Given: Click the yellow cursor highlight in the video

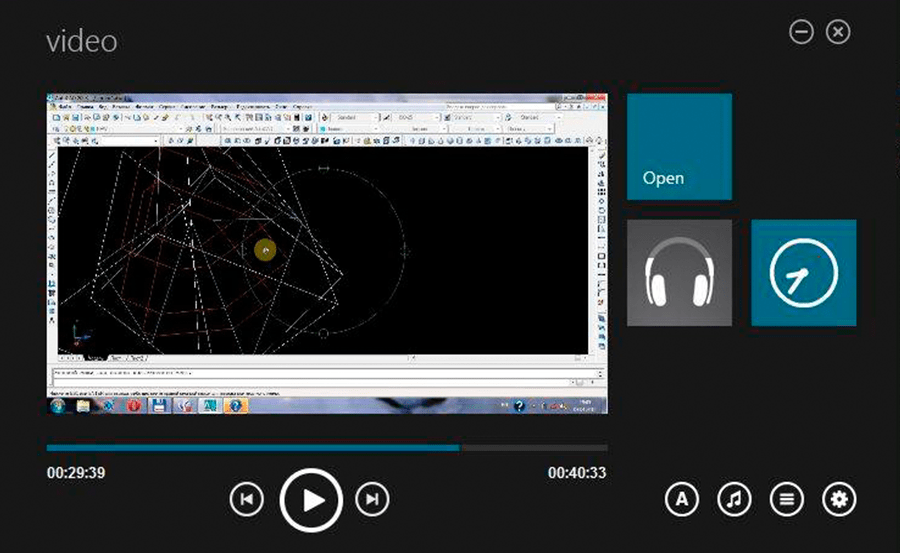Looking at the screenshot, I should (265, 250).
